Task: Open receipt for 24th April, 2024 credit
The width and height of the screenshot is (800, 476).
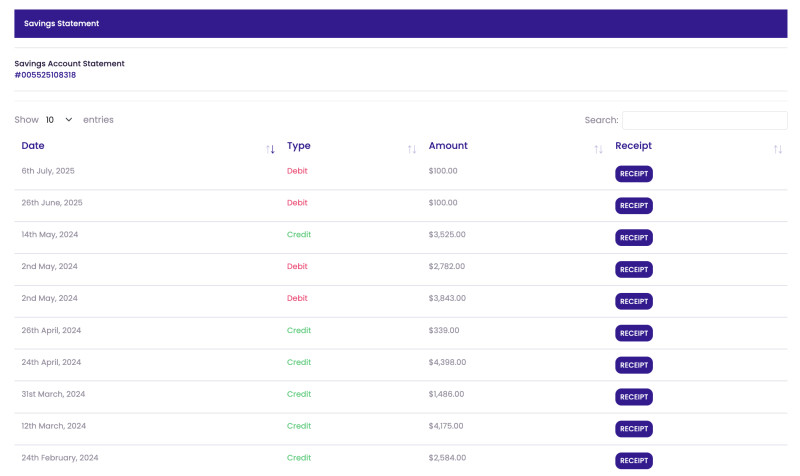Action: (633, 365)
